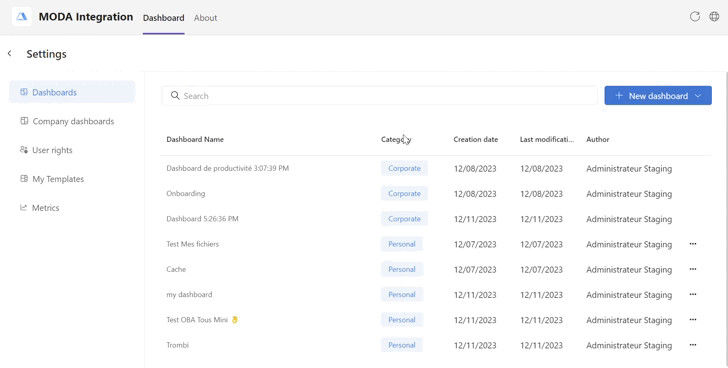Viewport: 728px width, 368px height.
Task: Open the About tab
Action: click(205, 18)
